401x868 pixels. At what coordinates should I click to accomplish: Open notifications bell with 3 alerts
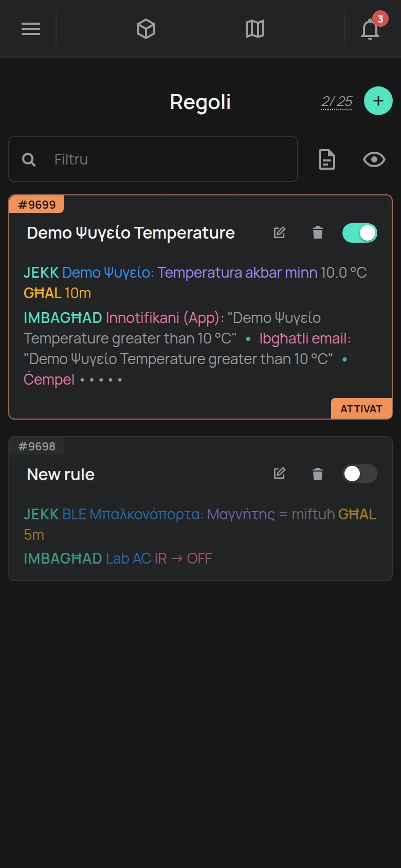point(371,28)
